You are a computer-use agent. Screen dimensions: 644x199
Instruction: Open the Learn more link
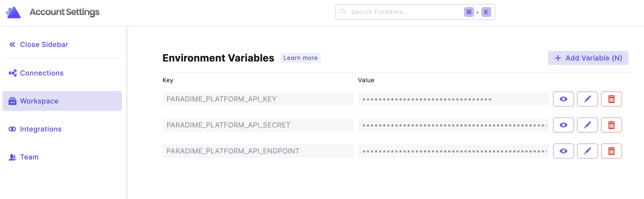tap(300, 58)
